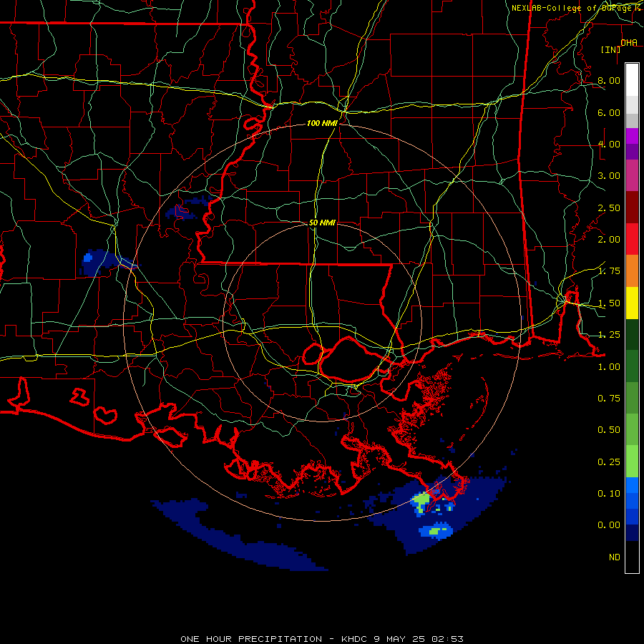Click the '0.75' legend value

(x=609, y=399)
